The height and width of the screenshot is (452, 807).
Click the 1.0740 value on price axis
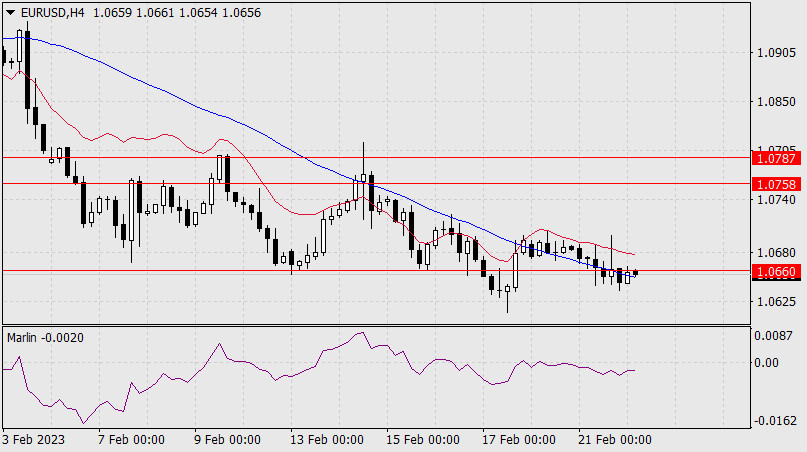776,200
